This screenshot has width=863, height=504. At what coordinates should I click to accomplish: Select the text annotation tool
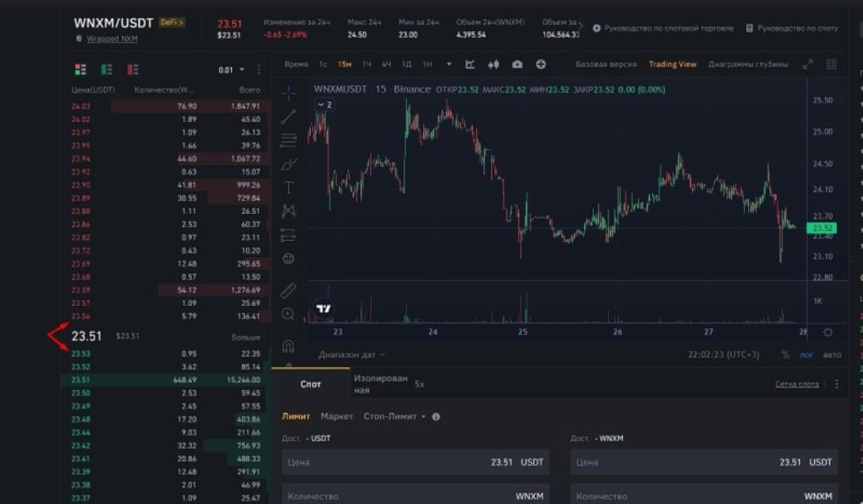[x=288, y=188]
